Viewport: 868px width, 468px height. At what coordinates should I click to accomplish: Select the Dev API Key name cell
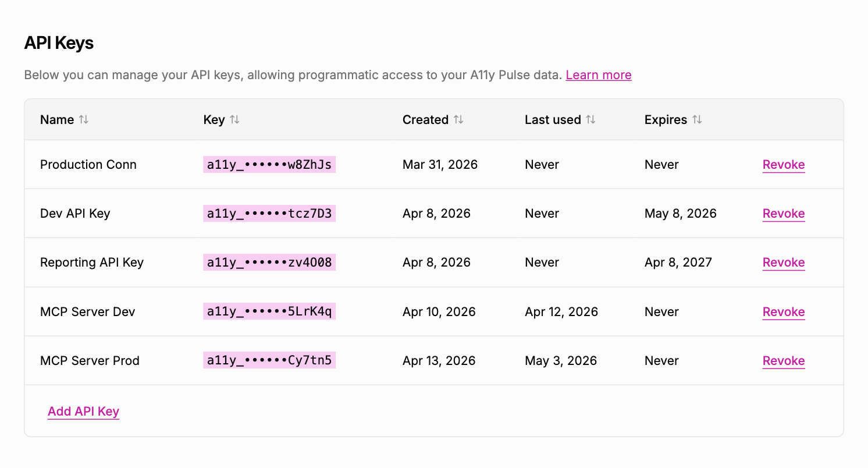tap(75, 214)
